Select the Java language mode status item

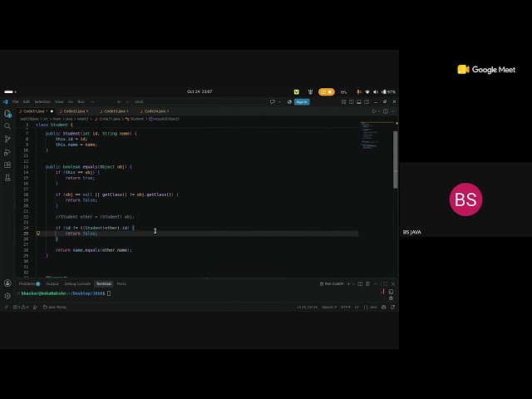pos(373,307)
